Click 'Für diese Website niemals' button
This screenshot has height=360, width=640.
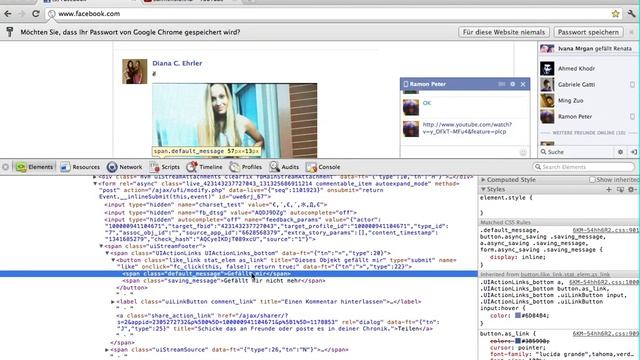tap(504, 32)
